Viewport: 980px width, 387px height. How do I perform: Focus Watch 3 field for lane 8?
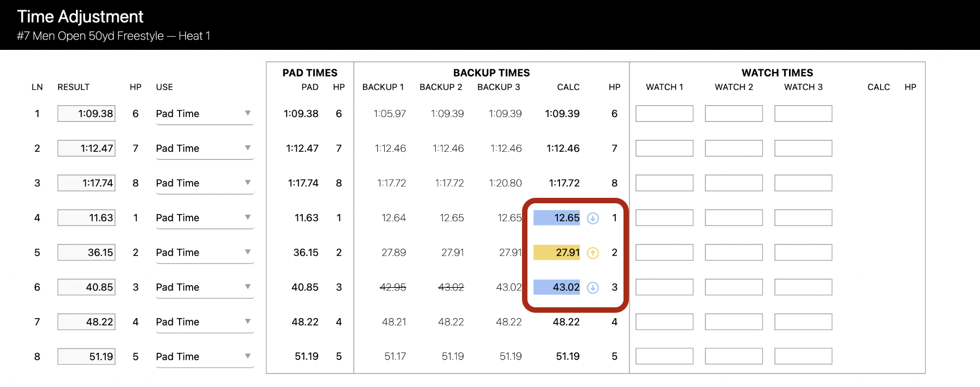[803, 357]
